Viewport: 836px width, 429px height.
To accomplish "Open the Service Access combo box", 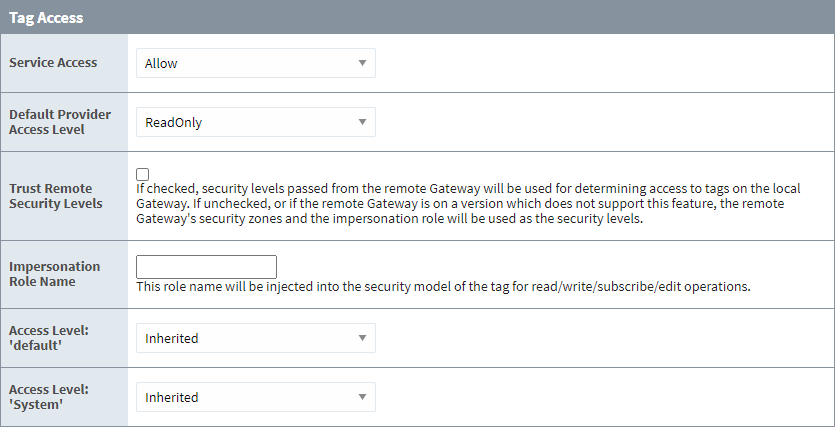I will pos(255,64).
